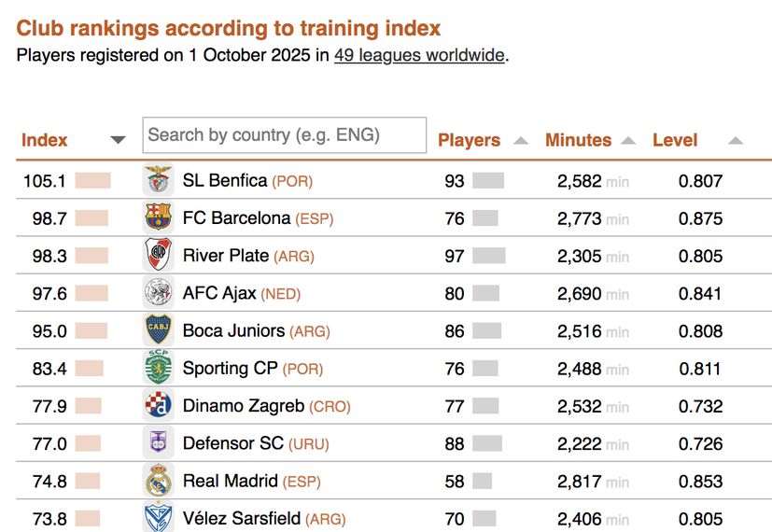Sort ascending using Minutes arrow
Screen dimensions: 772x532
[628, 141]
